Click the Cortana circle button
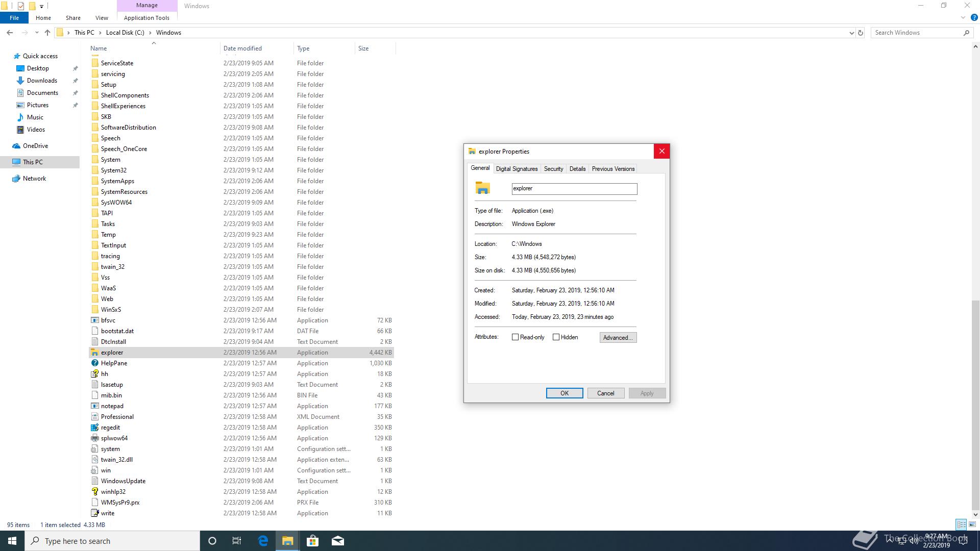 (x=212, y=541)
